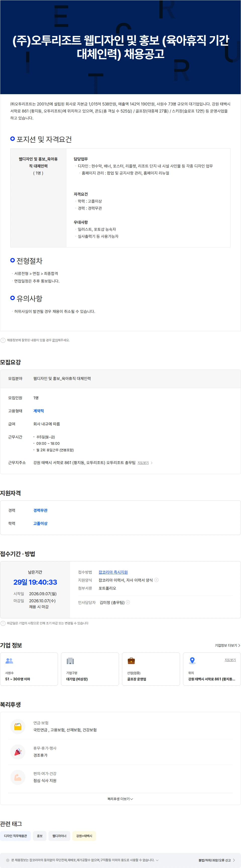Click the 산업(업종) briefcase icon
The width and height of the screenshot is (241, 868).
pos(131,661)
